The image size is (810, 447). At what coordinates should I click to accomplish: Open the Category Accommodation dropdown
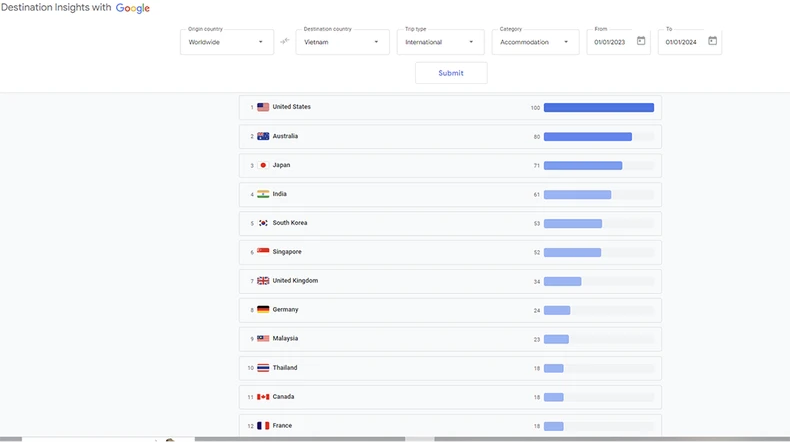[535, 42]
